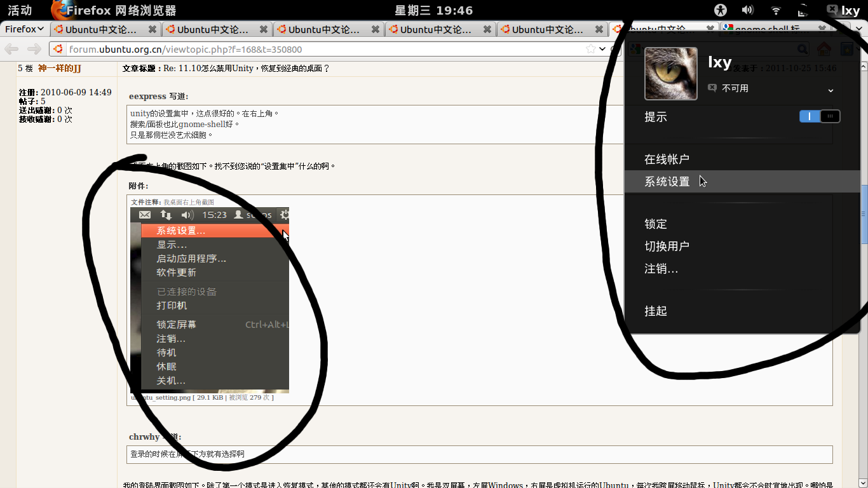Click the 文件注释: 我桌面右上角截图 caption
The height and width of the screenshot is (488, 868).
[172, 202]
